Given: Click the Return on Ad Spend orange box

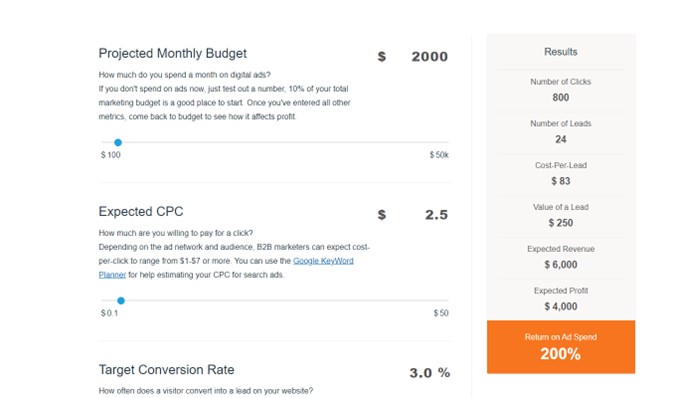Looking at the screenshot, I should tap(561, 347).
